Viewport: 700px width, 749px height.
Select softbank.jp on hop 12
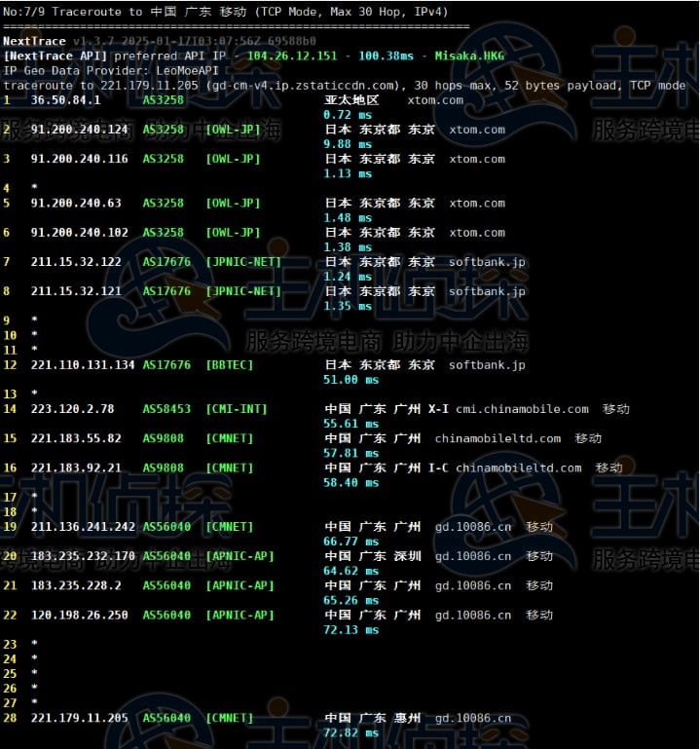487,365
